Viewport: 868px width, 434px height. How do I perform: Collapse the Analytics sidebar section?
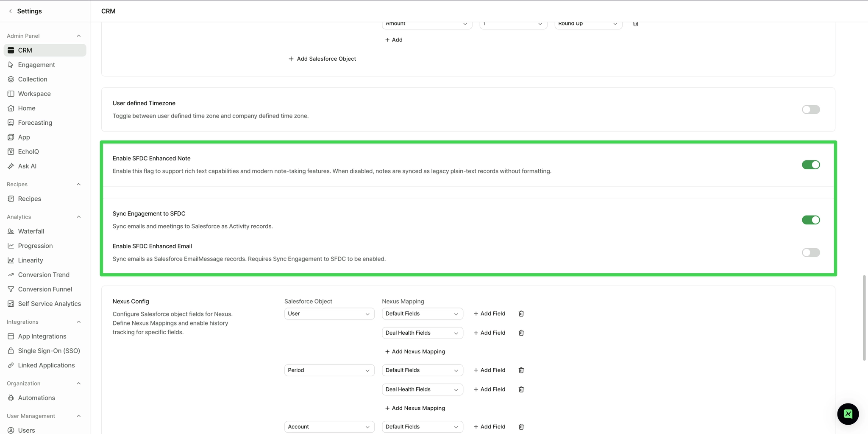point(78,217)
